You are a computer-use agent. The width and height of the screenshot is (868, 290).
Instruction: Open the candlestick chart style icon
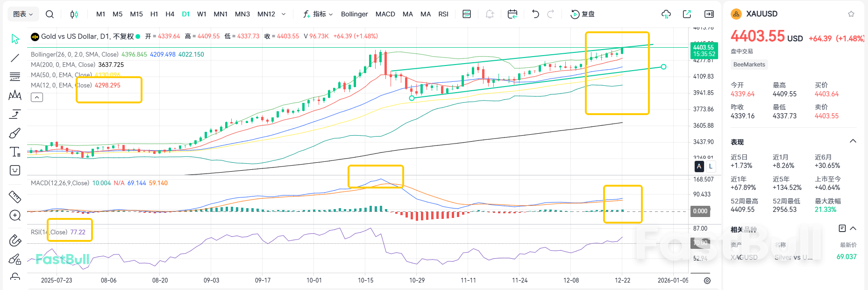point(74,14)
